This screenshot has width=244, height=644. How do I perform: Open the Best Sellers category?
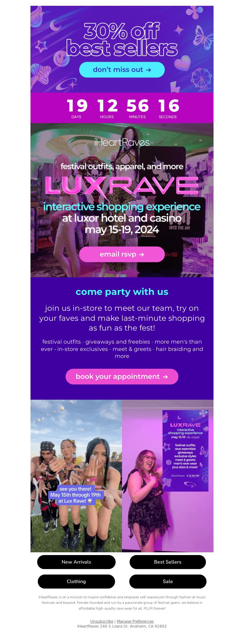point(168,562)
